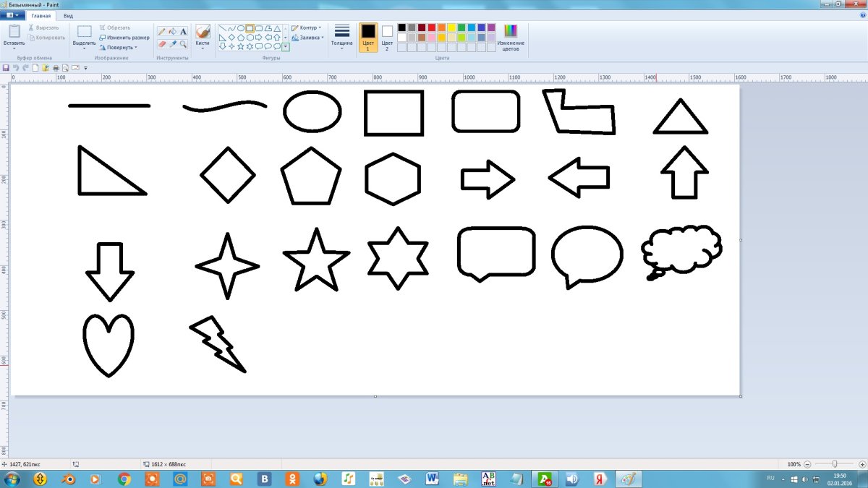Open Изменение цветов color editor

point(511,36)
